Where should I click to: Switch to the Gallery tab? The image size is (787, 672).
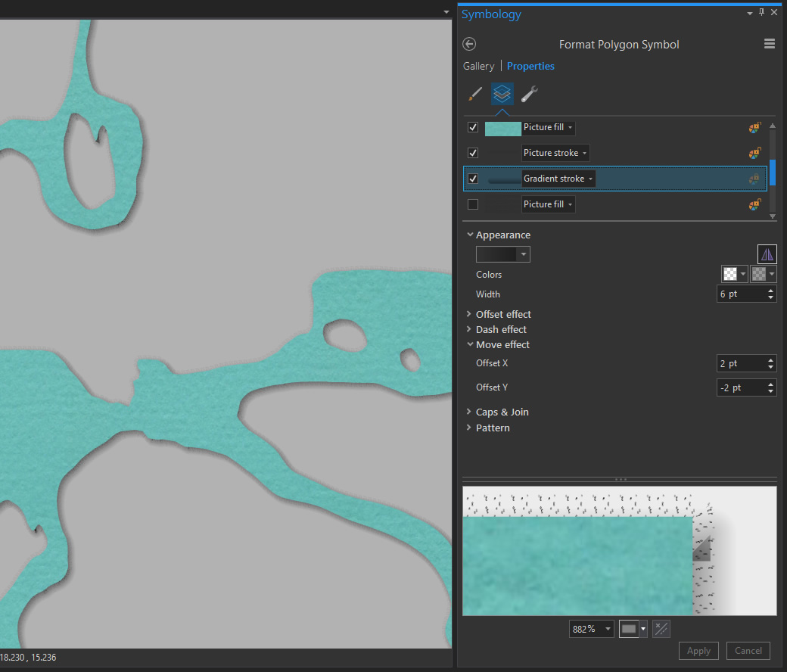click(x=478, y=67)
